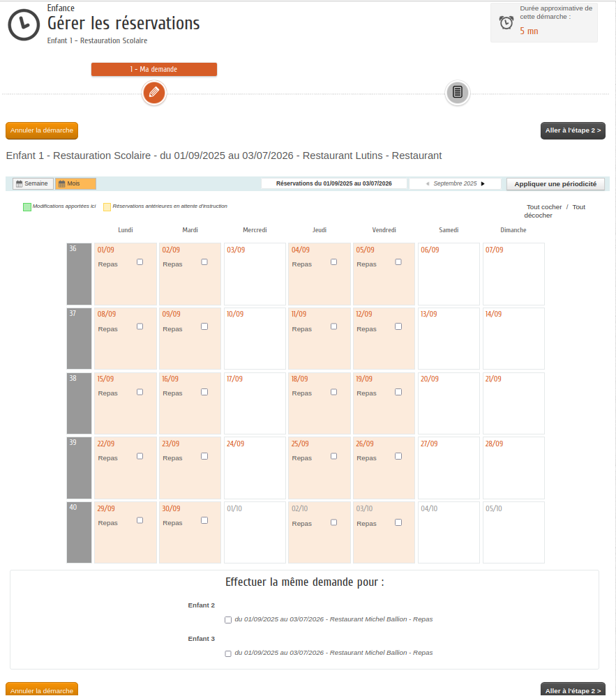Tick Repas checkbox for 18/09
This screenshot has width=616, height=696.
(x=334, y=392)
